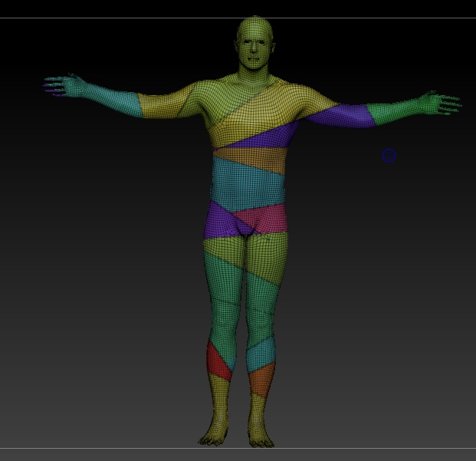
Task: Click the orange polygroup on the lower leg
Action: (261, 380)
